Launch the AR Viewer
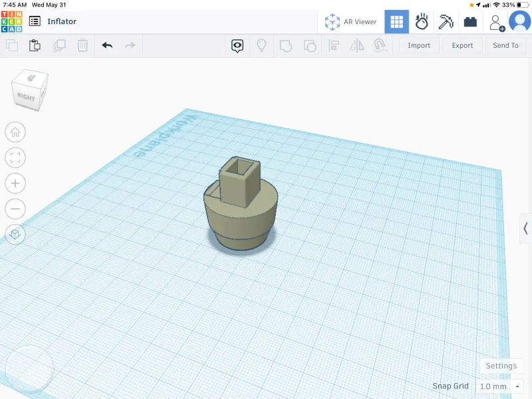 pyautogui.click(x=351, y=22)
